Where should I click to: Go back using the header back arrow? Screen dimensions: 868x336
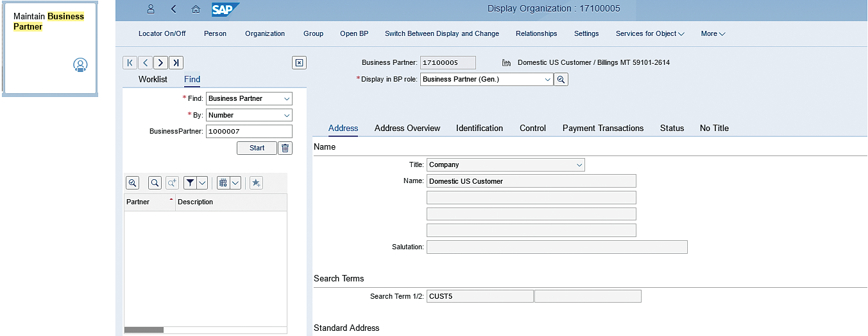[x=174, y=9]
